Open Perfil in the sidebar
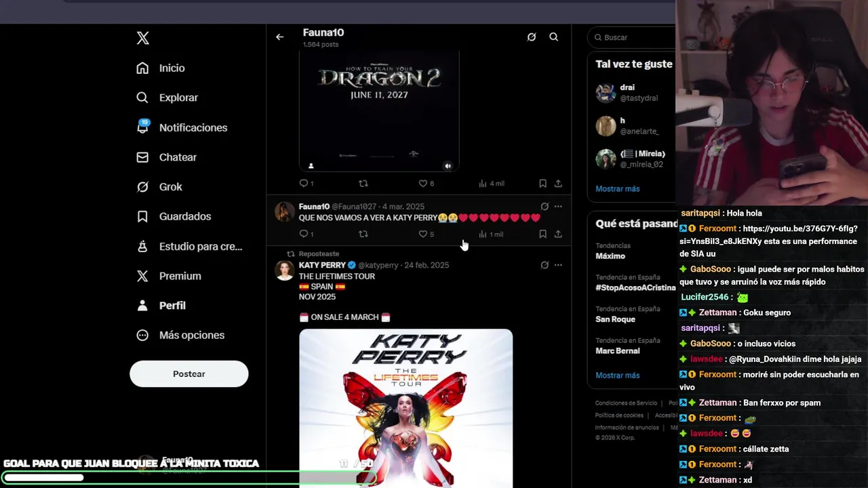 [x=161, y=306]
